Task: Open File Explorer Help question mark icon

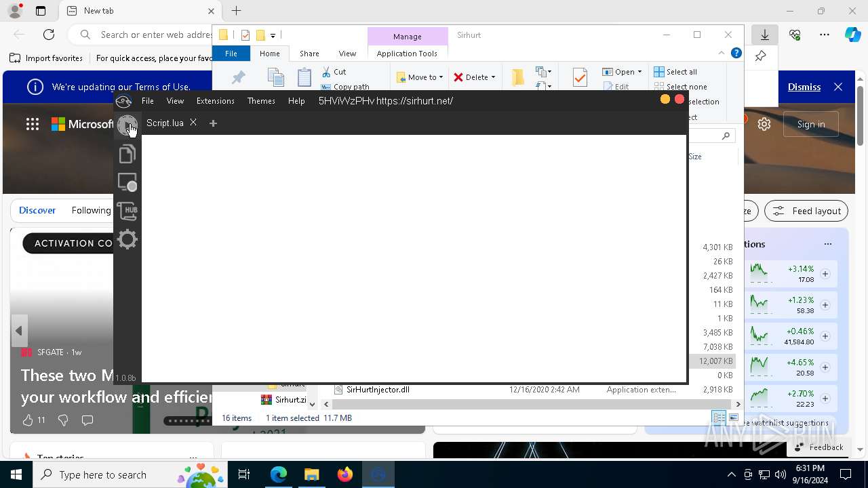Action: pos(736,53)
